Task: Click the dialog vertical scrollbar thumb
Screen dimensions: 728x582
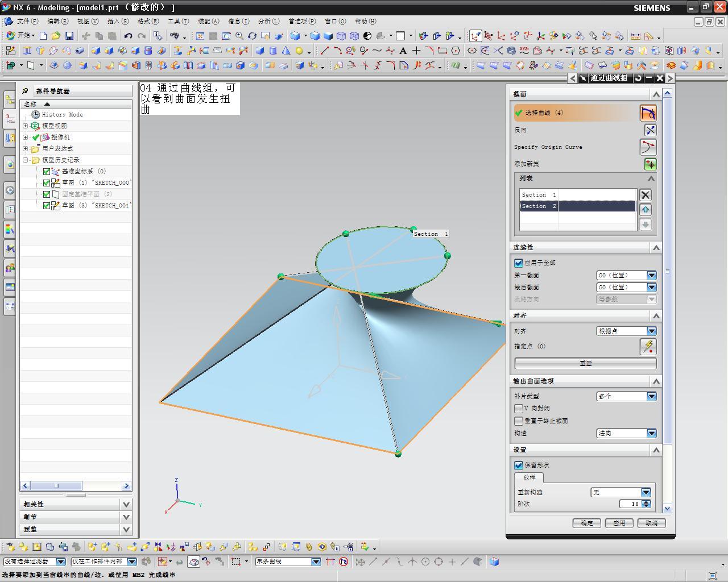Action: 668,271
